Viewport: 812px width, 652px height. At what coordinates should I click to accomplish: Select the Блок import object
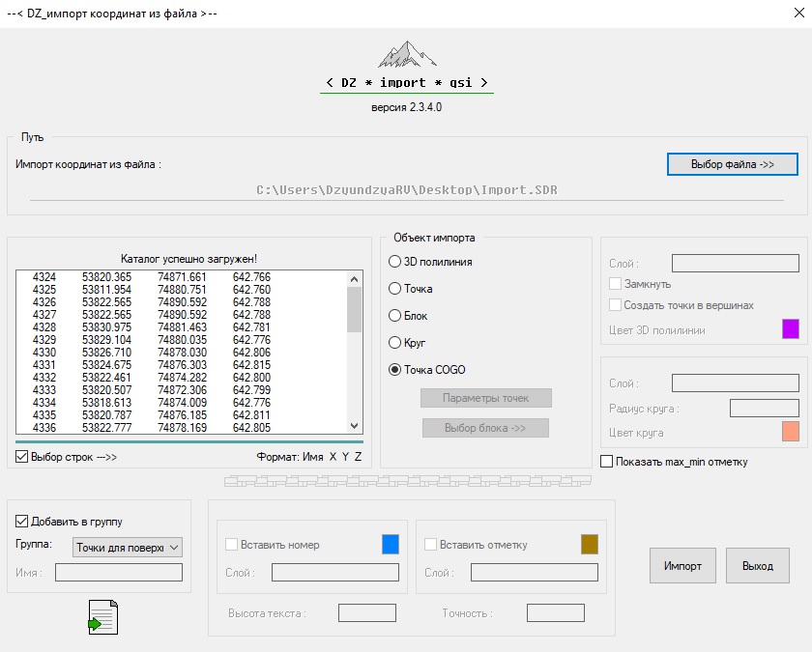(x=394, y=316)
